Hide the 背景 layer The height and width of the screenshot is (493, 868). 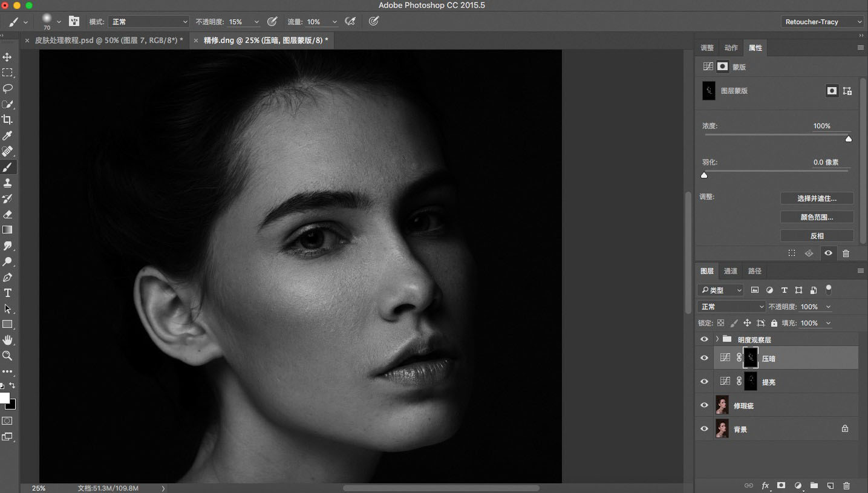point(704,429)
